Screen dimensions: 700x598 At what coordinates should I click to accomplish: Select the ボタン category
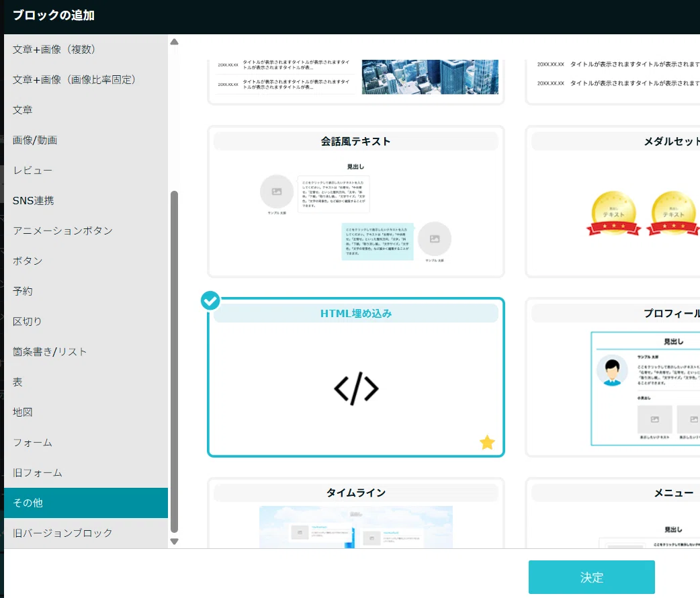click(86, 261)
